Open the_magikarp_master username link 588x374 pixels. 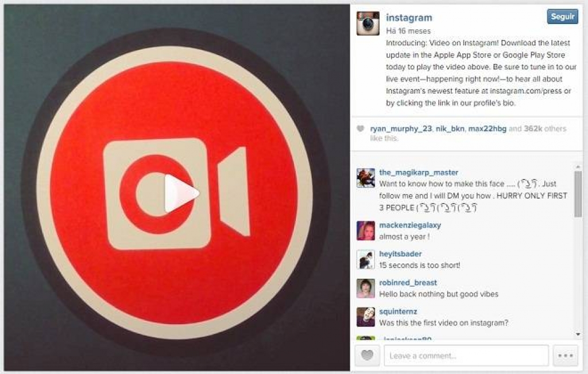[419, 173]
